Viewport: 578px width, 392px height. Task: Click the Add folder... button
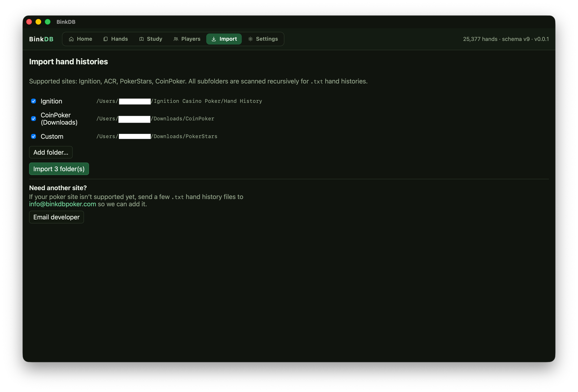[51, 152]
